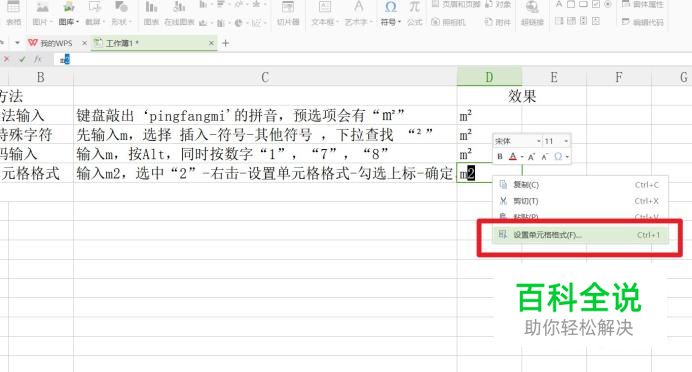Decrease font size in mini toolbar
Screen dimensions: 692x372
[545, 156]
